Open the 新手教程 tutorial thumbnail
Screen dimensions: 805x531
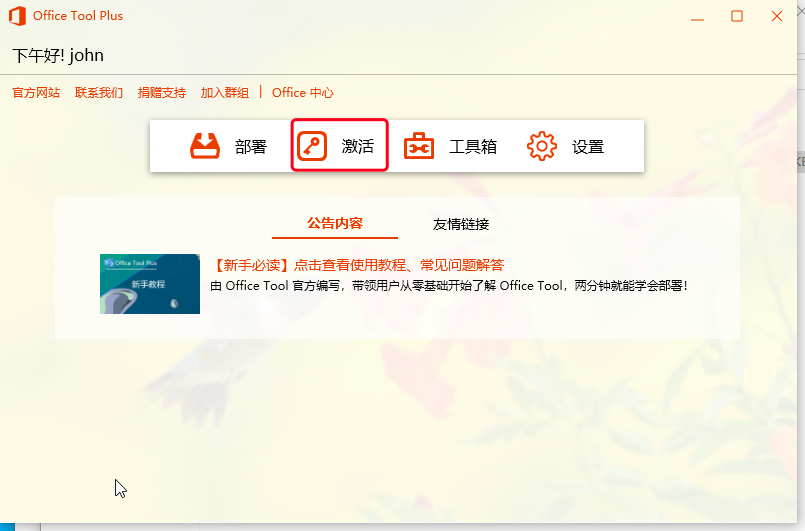click(150, 284)
